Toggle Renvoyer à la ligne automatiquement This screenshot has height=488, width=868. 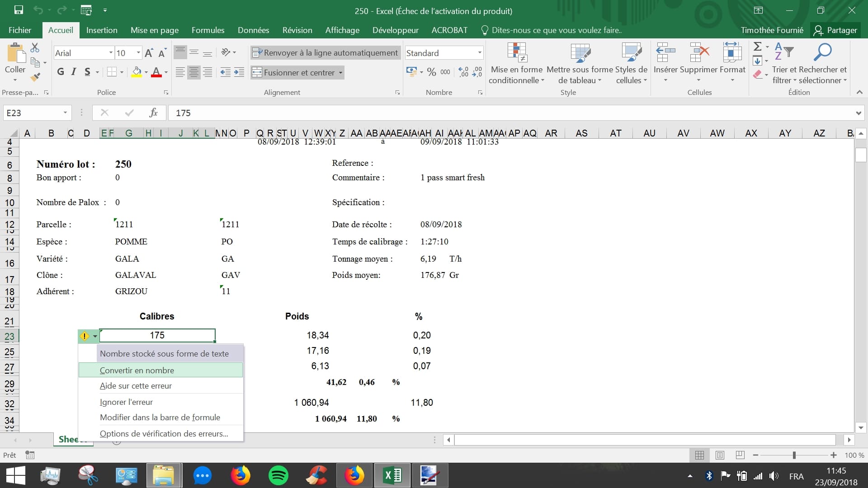pyautogui.click(x=325, y=53)
